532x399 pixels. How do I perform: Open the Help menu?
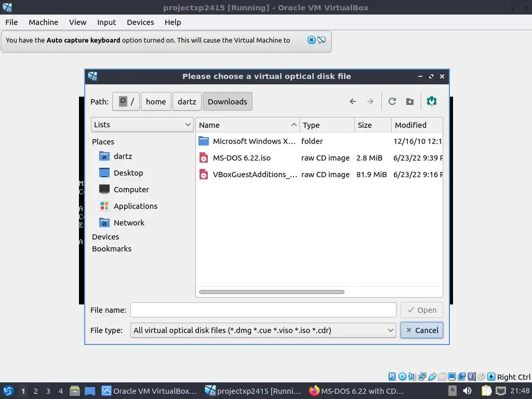pos(172,22)
